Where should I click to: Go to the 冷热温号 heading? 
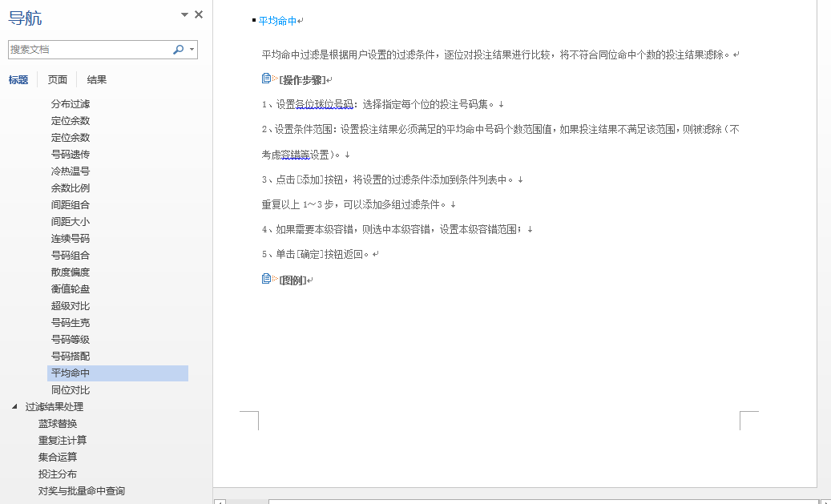(x=71, y=171)
